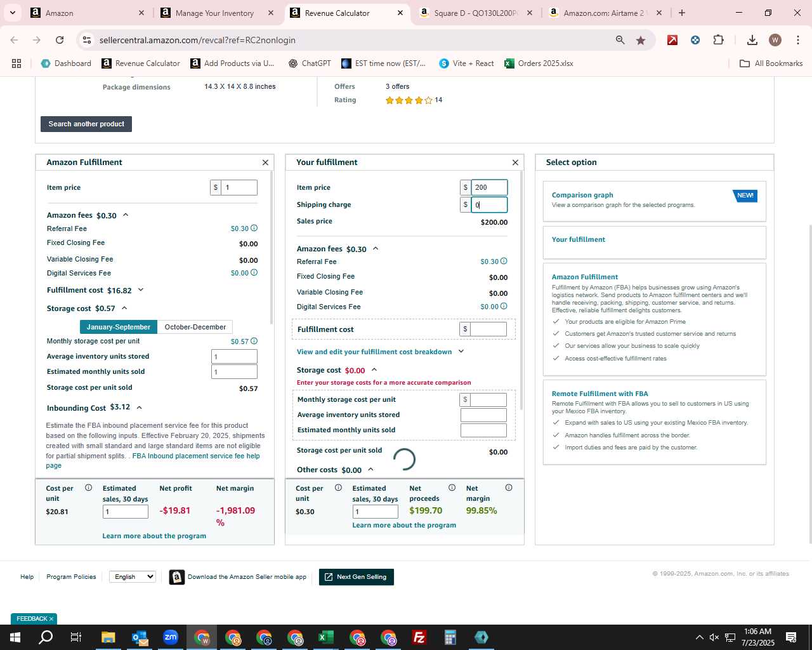Open File Explorer from taskbar
This screenshot has height=650, width=812.
click(x=108, y=637)
